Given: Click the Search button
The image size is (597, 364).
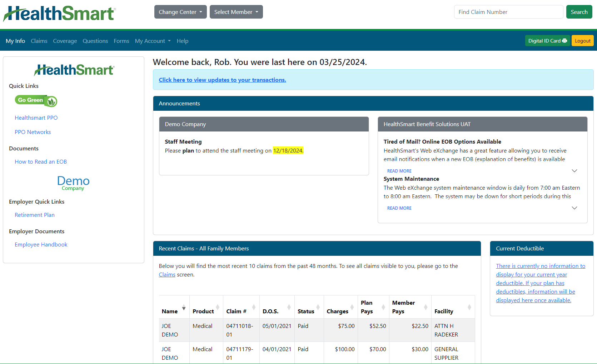Looking at the screenshot, I should (579, 12).
